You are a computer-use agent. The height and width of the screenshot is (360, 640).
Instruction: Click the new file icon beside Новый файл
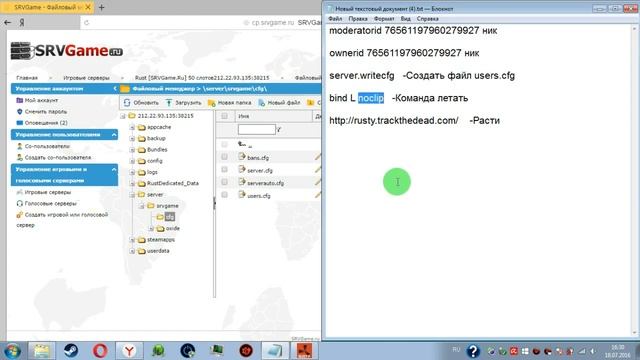coord(262,103)
